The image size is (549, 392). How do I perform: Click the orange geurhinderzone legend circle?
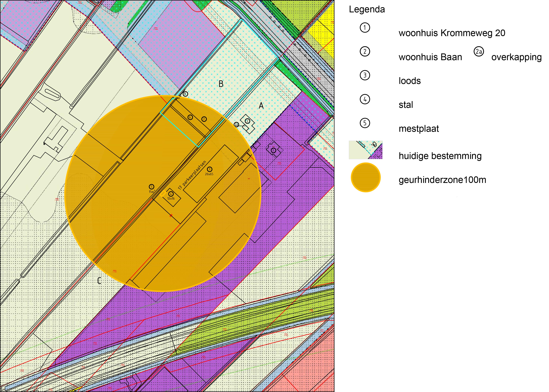[x=366, y=177]
